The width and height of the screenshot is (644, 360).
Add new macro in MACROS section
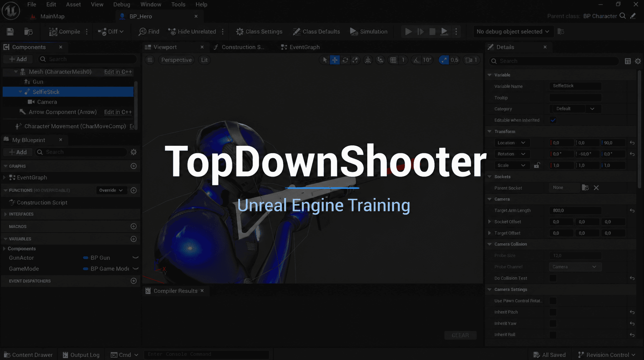[134, 226]
